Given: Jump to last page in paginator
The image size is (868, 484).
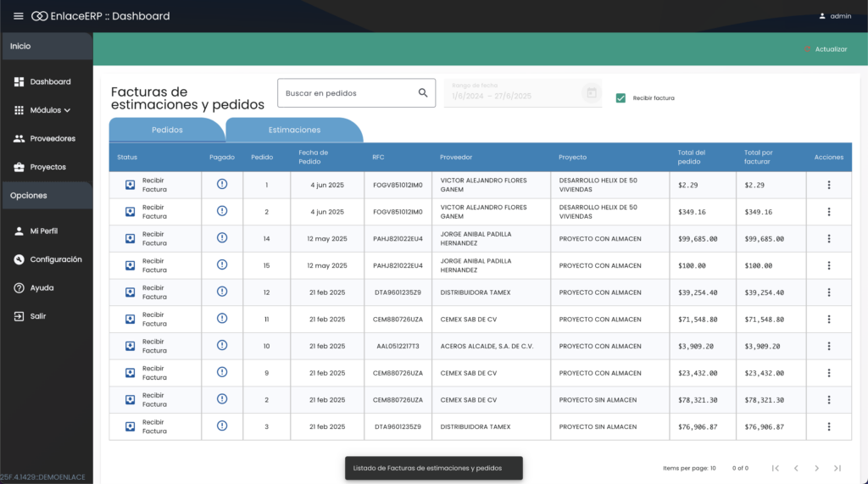Looking at the screenshot, I should (837, 468).
